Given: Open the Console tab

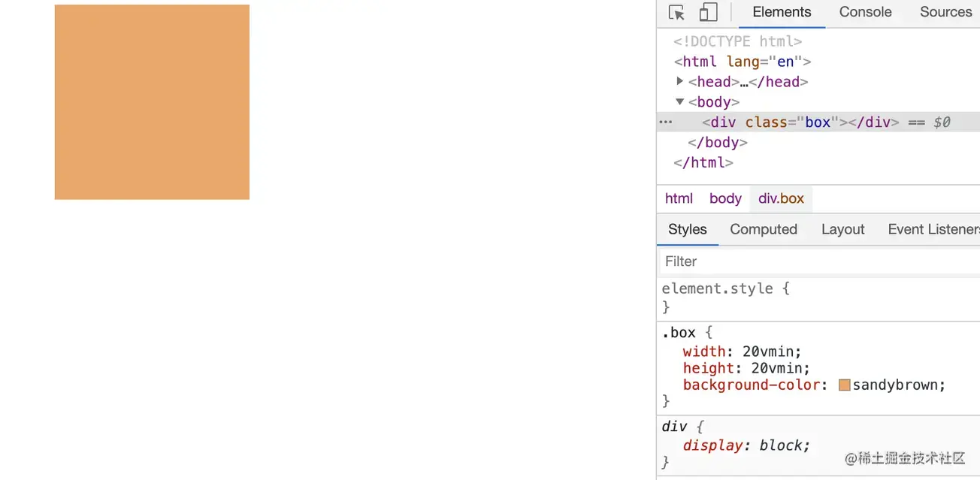Looking at the screenshot, I should click(865, 12).
